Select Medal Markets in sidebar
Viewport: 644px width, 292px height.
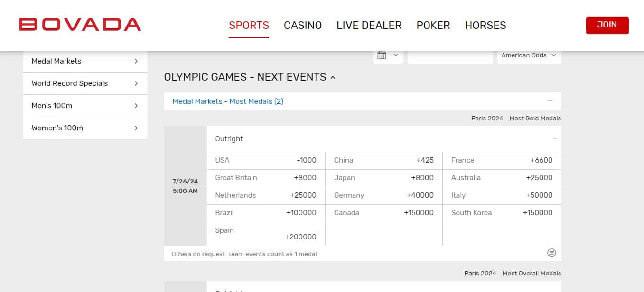click(x=85, y=61)
